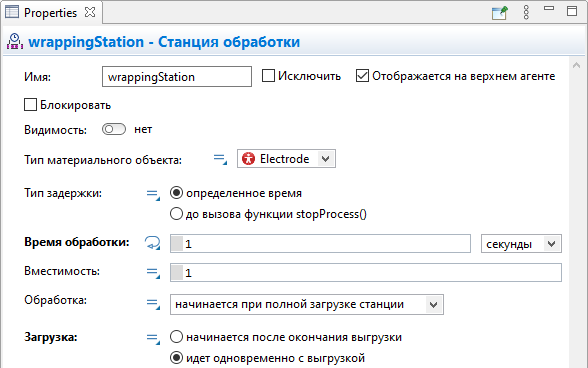
Task: Uncheck Отображается на верхнем агенте
Action: click(362, 76)
